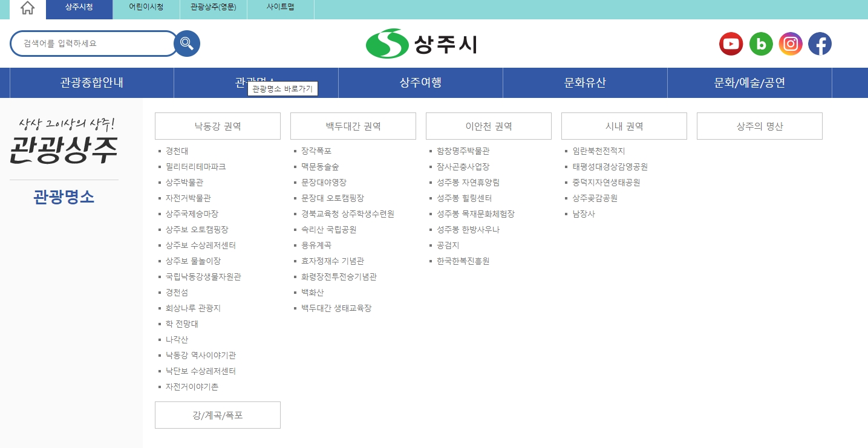Open the 경천섬 link
Viewport: 868px width, 448px height.
(x=177, y=293)
